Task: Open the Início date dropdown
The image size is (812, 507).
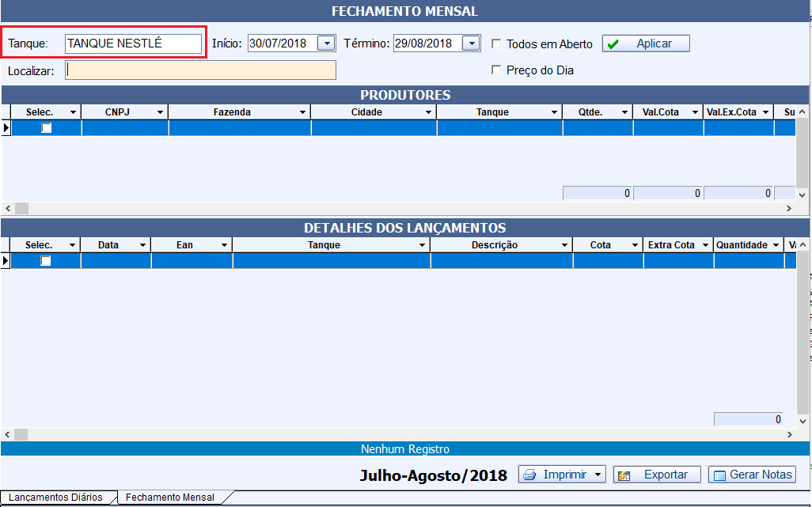Action: point(326,44)
